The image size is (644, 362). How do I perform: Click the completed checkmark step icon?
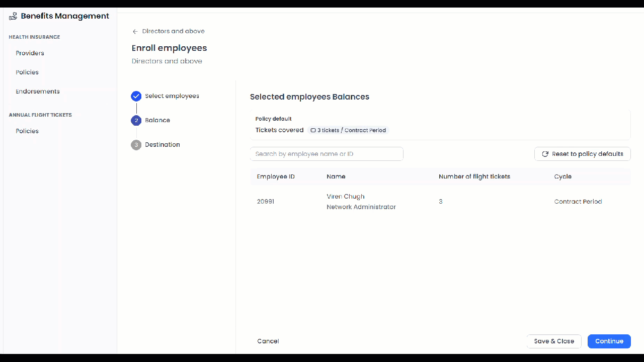click(136, 96)
